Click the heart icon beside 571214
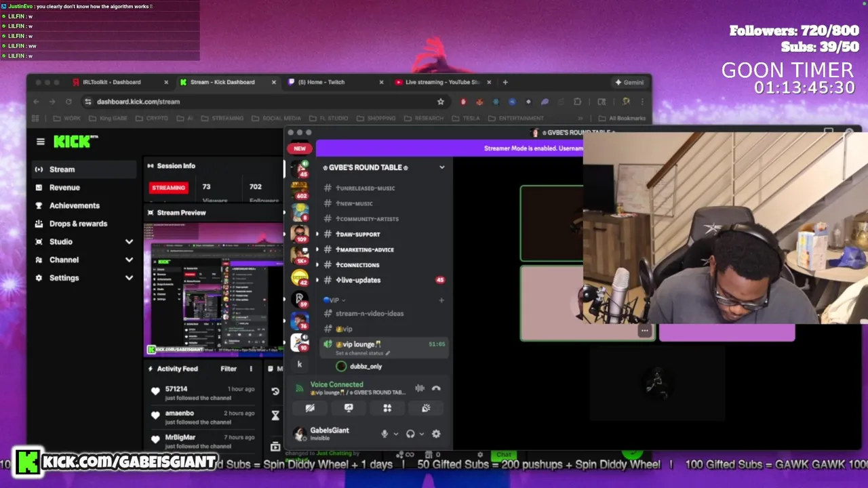The image size is (868, 488). click(x=155, y=391)
